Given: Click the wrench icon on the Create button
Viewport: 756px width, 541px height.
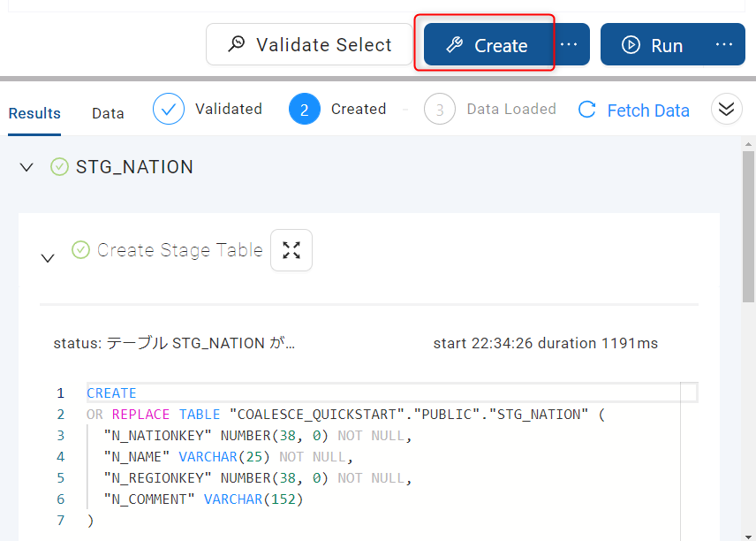Looking at the screenshot, I should point(456,45).
